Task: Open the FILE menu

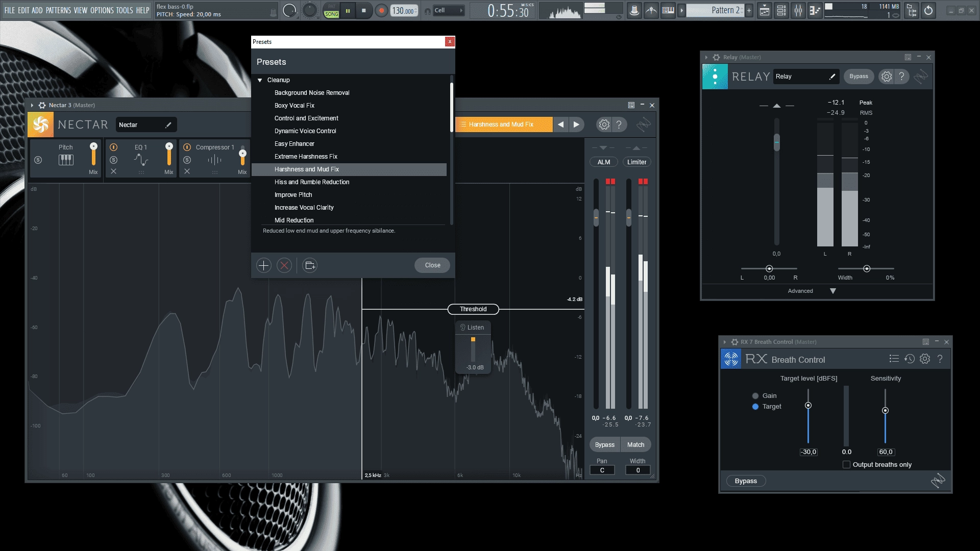Action: (10, 10)
